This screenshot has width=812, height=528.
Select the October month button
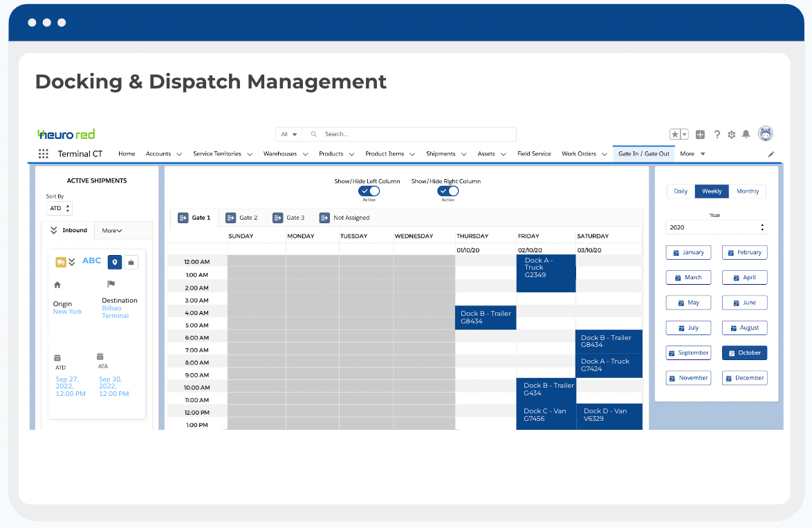tap(744, 352)
